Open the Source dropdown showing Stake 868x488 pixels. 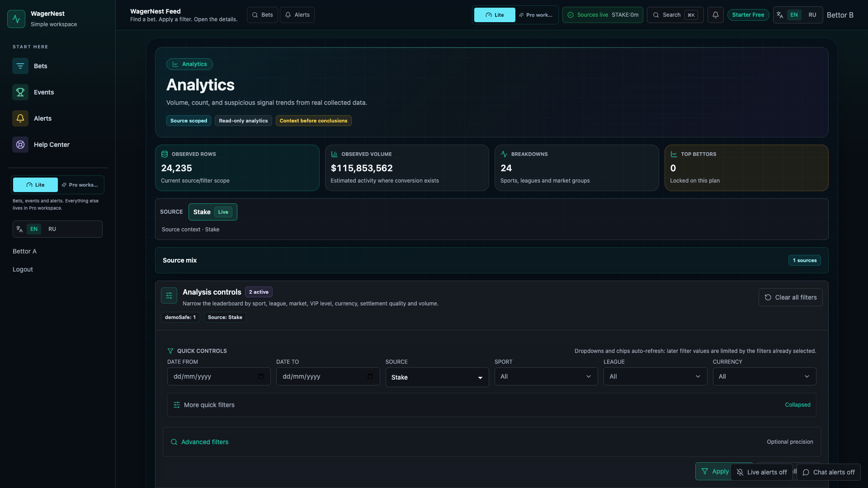(437, 377)
